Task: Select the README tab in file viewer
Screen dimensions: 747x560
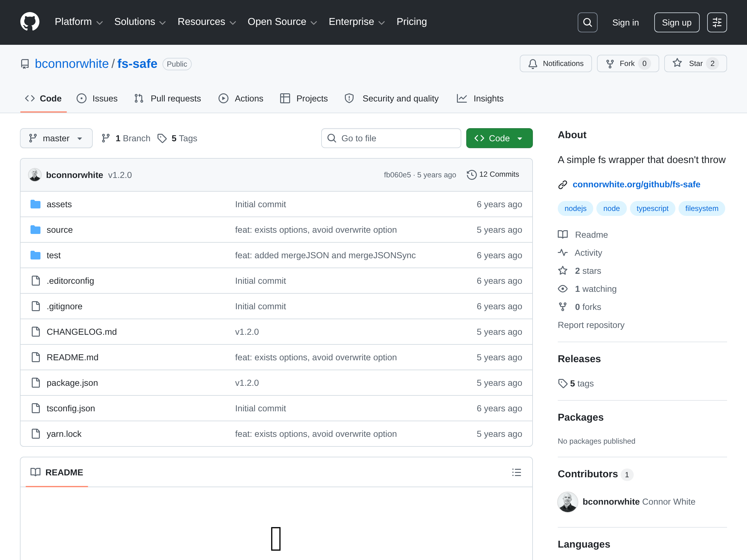Action: coord(57,472)
